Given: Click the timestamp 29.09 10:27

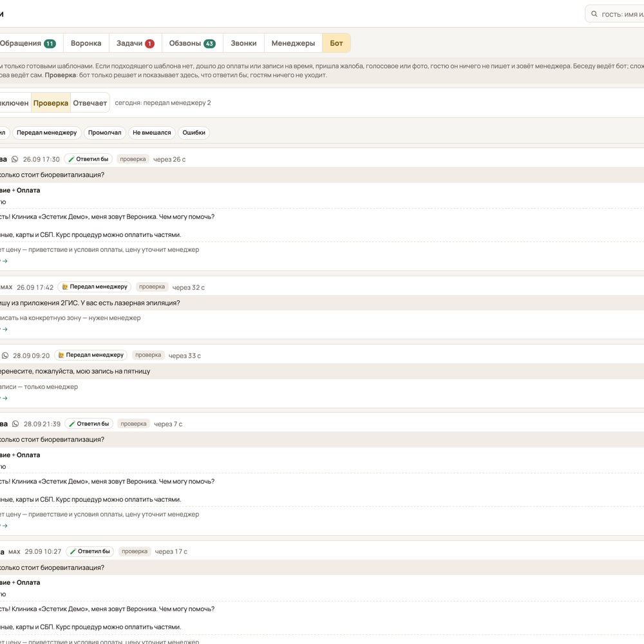Looking at the screenshot, I should [x=43, y=552].
